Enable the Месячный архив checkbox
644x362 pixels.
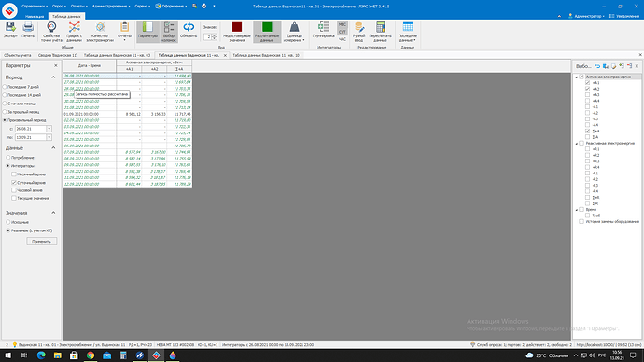point(14,174)
